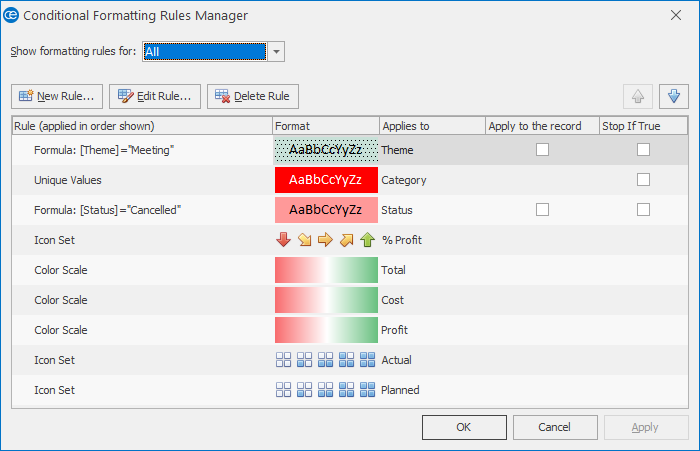Click the Format column header
Viewport: 700px width, 451px height.
click(326, 126)
